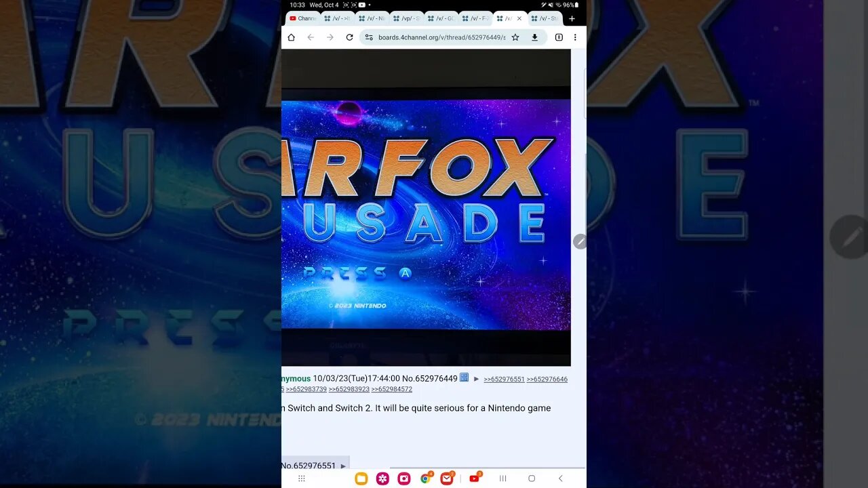Click the battery 96% status indicator

click(570, 5)
